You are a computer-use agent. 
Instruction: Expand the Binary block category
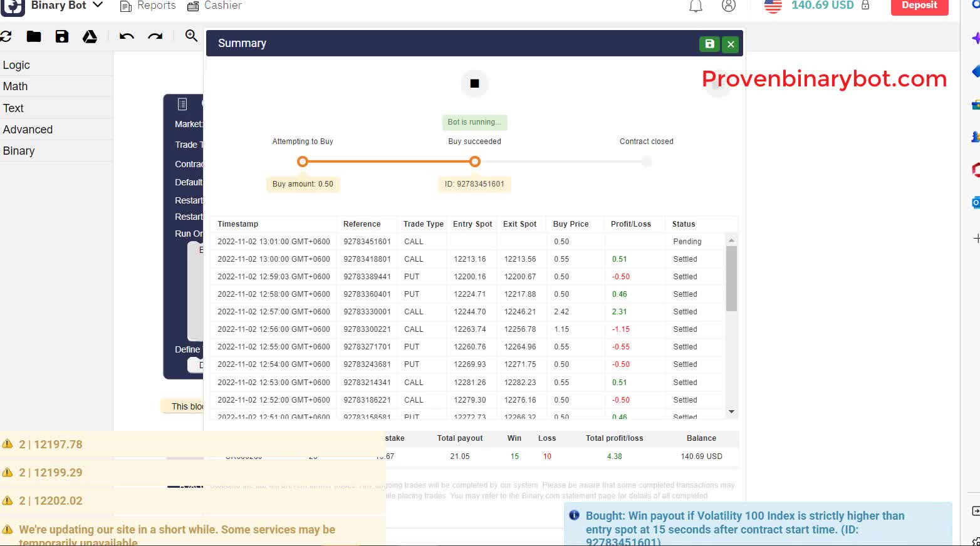19,150
